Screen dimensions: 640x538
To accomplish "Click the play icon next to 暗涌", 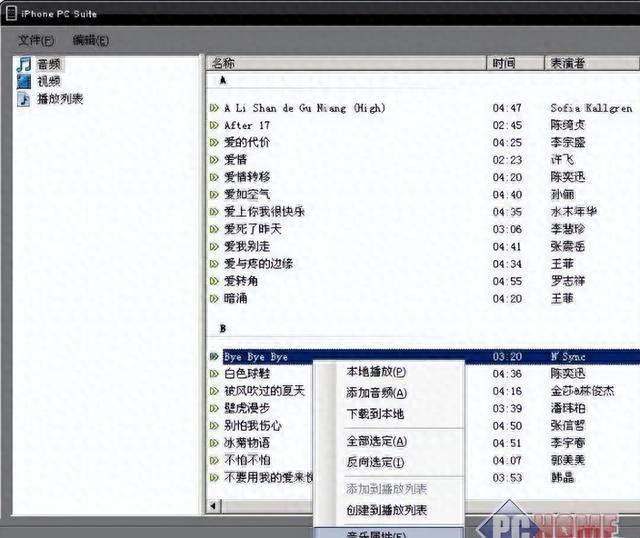I will tap(214, 298).
